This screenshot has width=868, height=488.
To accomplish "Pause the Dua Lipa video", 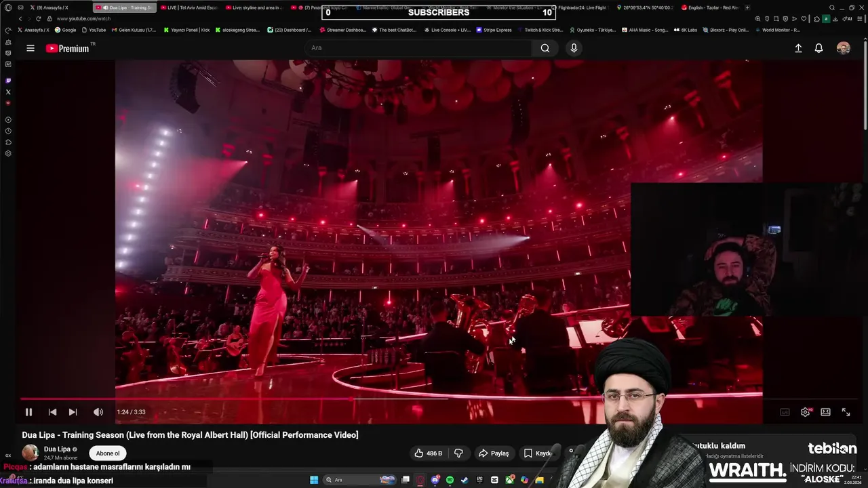I will point(28,412).
